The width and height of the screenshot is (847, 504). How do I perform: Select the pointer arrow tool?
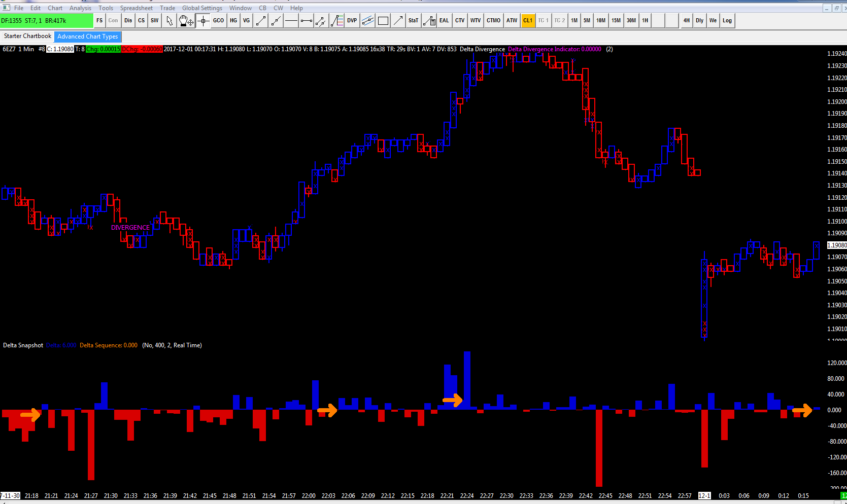click(x=170, y=21)
